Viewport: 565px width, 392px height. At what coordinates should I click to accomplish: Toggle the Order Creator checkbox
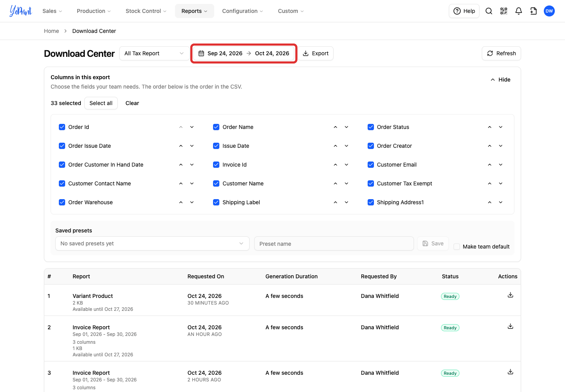point(371,146)
